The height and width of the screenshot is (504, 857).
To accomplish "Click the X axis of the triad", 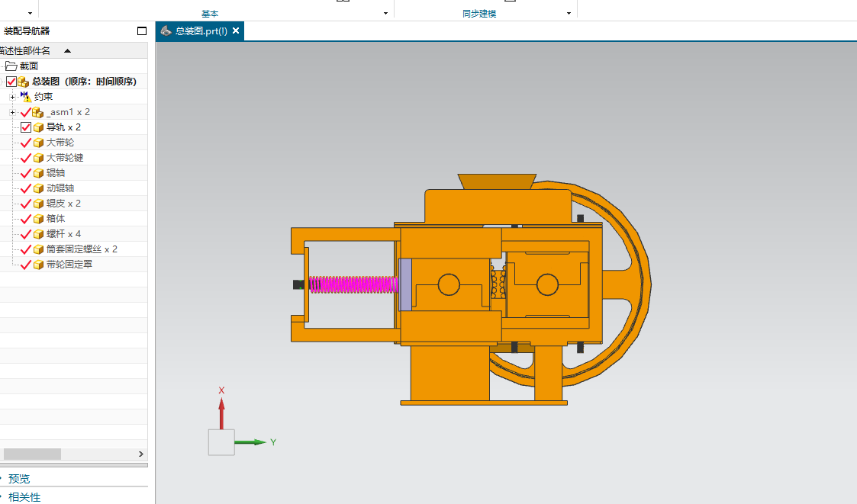I will pyautogui.click(x=221, y=413).
